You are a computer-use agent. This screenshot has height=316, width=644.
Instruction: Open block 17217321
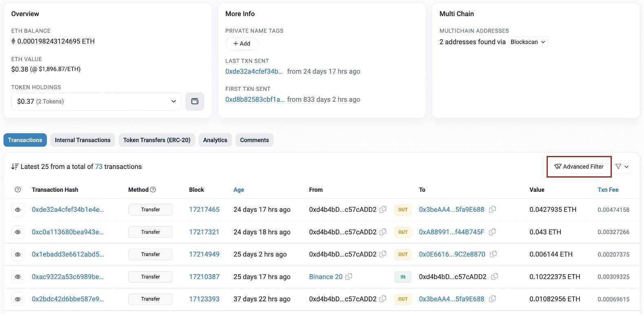click(204, 232)
